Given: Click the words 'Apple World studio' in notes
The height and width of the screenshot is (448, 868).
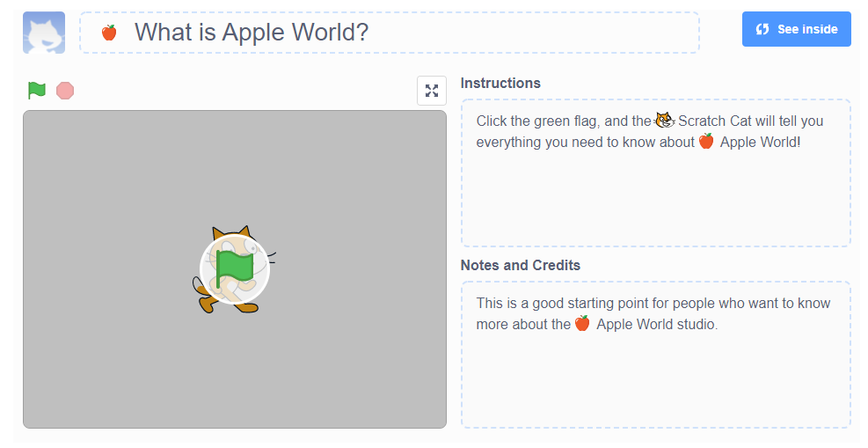Looking at the screenshot, I should [x=657, y=324].
